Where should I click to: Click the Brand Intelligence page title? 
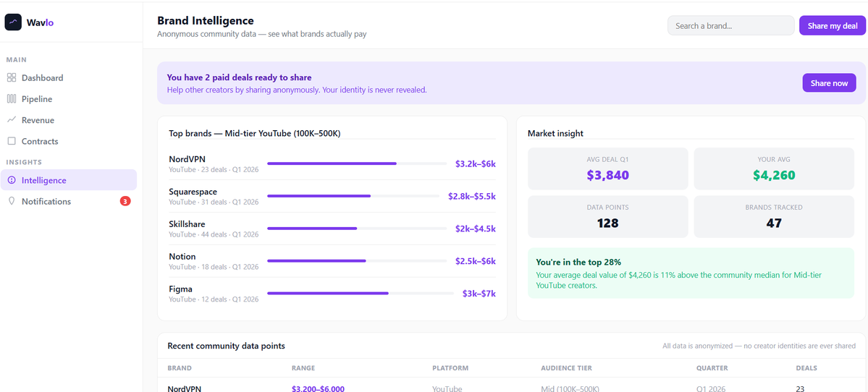(206, 20)
